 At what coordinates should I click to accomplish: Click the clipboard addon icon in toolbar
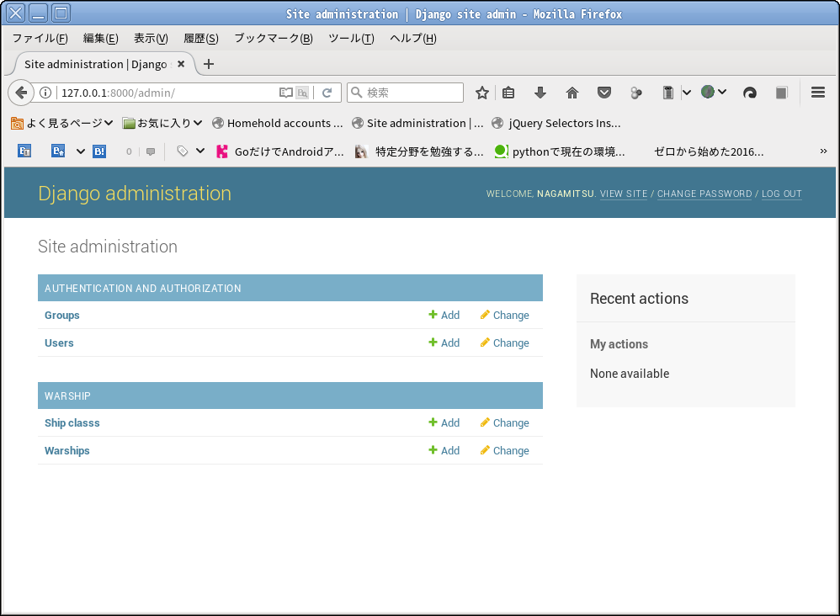(668, 93)
